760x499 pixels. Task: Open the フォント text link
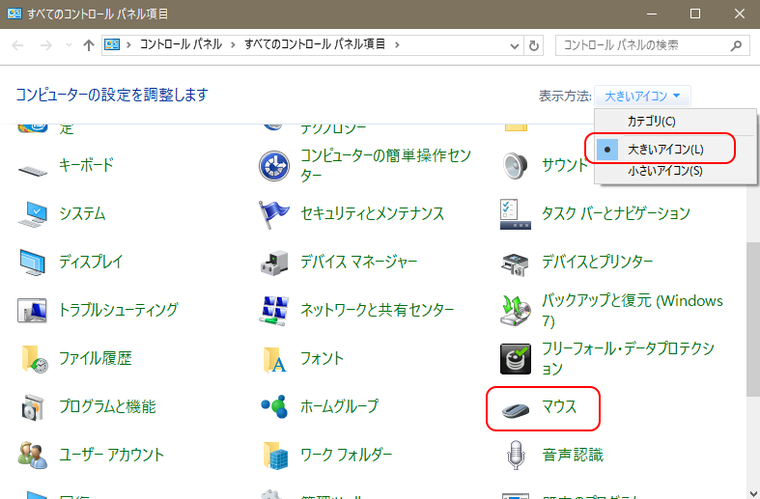[322, 359]
